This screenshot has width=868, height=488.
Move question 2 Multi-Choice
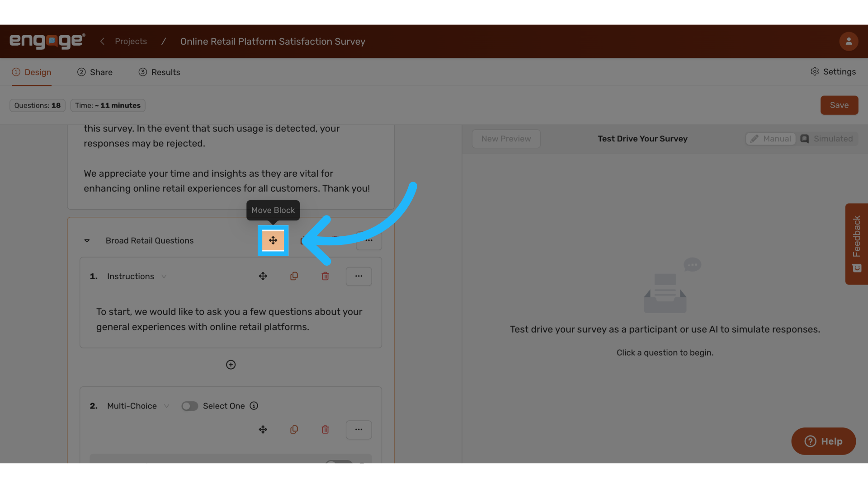(x=263, y=430)
